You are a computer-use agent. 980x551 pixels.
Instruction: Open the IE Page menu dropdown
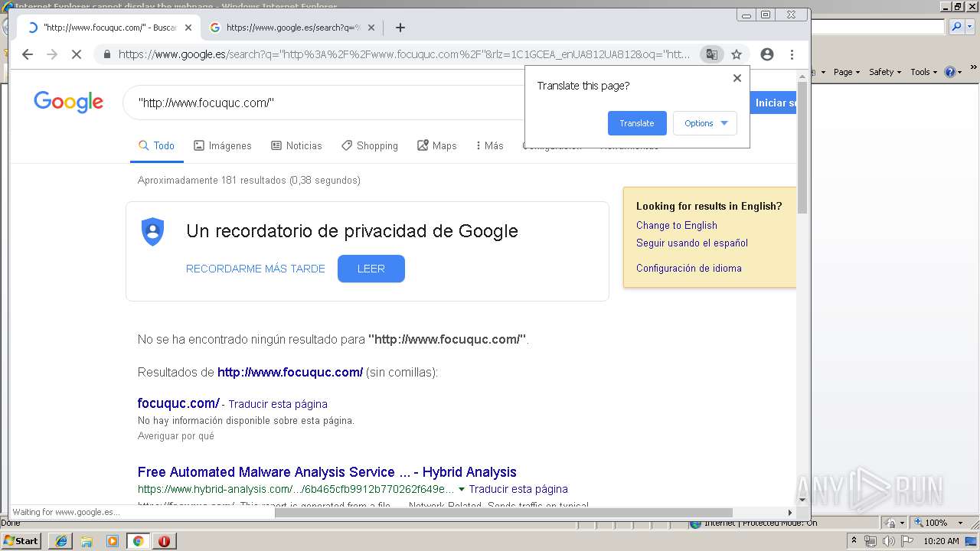pyautogui.click(x=846, y=72)
